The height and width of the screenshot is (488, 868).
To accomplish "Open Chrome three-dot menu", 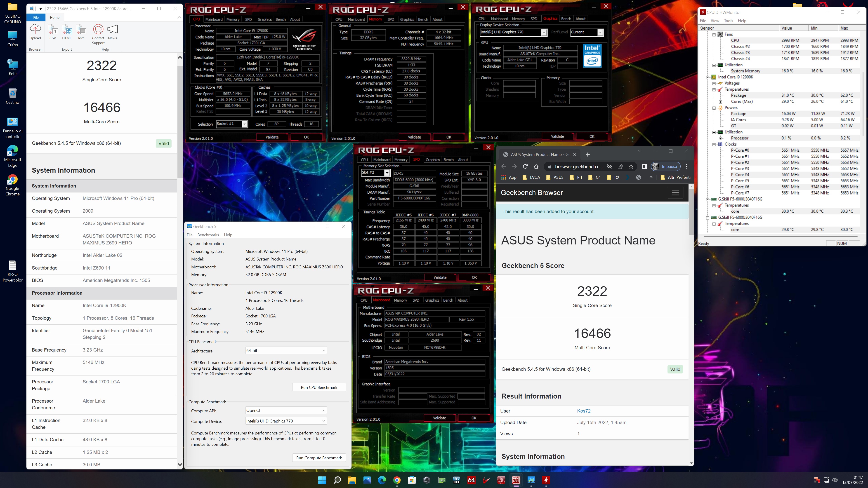I will [x=687, y=166].
